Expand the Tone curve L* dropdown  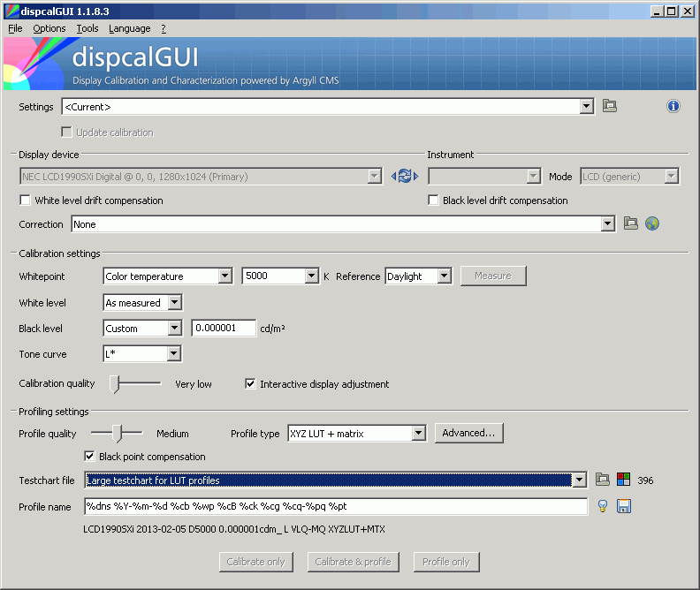point(174,354)
